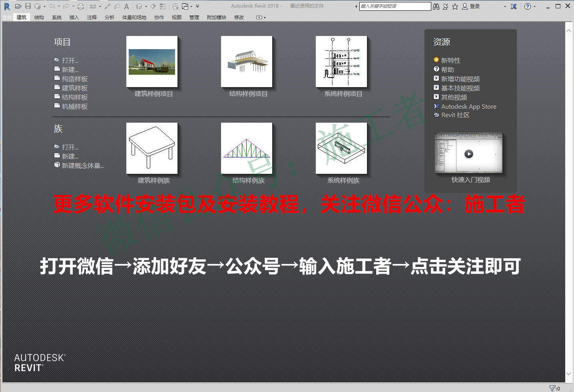574x392 pixels.
Task: Switch to the 结构 Structure ribbon tab
Action: [39, 18]
